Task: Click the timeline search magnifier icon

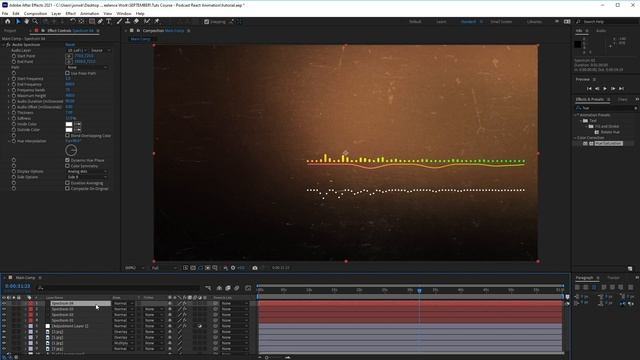Action: click(40, 288)
